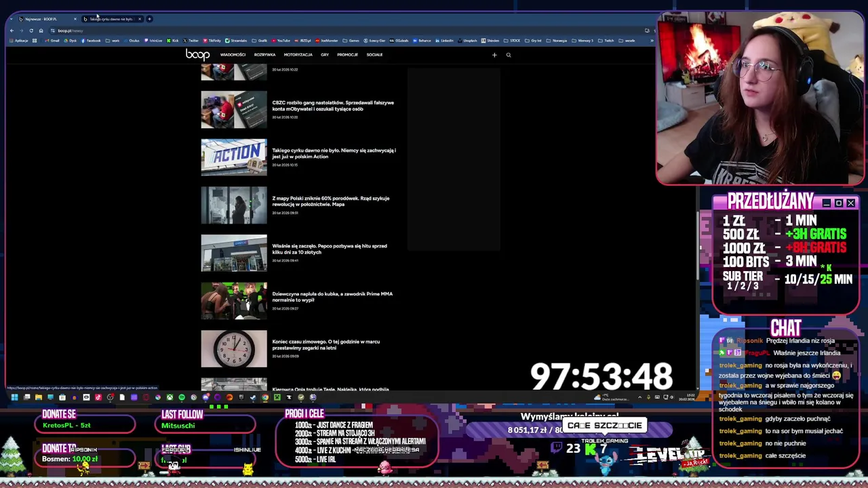Open the Z mapy Polski zniknie porodówek article

pyautogui.click(x=330, y=201)
